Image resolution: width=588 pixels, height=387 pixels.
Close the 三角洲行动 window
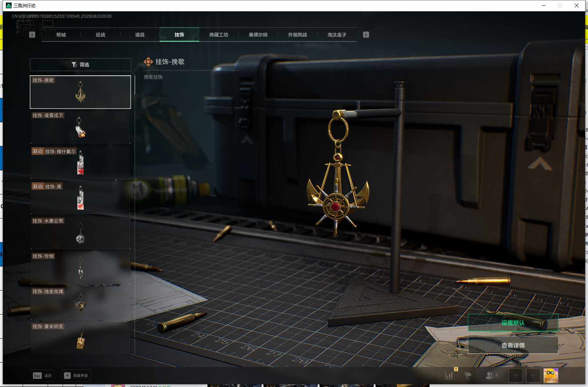[577, 5]
